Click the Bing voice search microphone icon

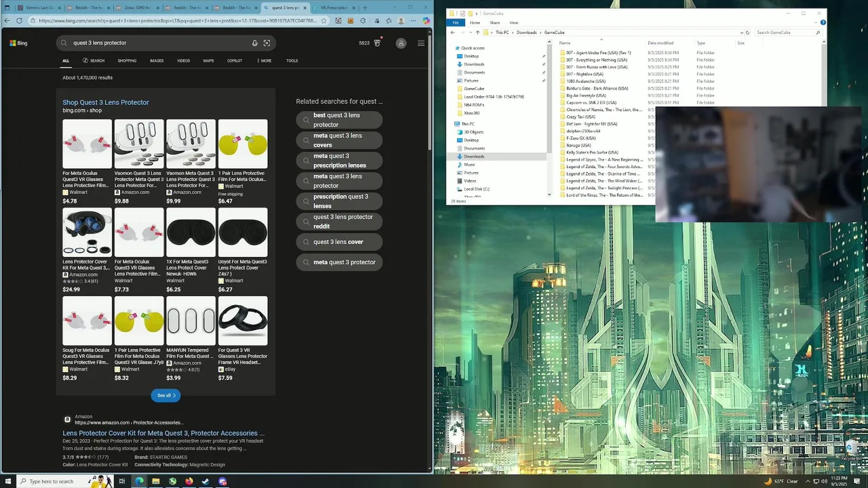(x=255, y=43)
